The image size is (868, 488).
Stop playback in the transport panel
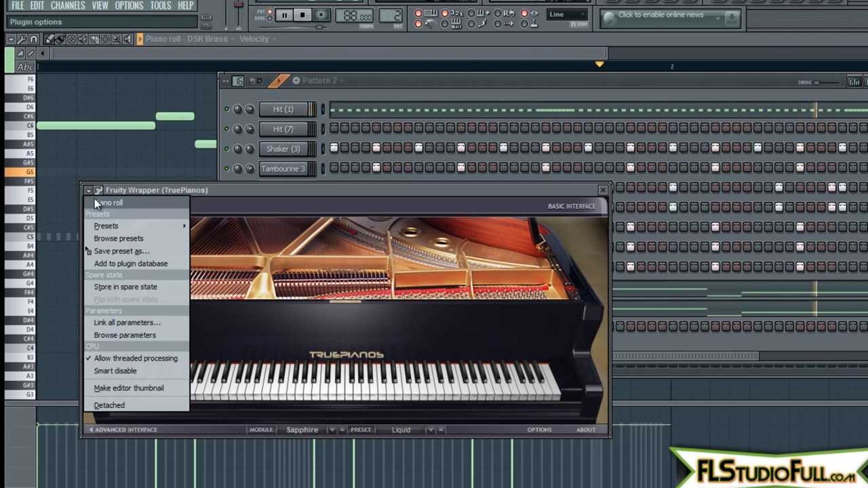tap(302, 14)
